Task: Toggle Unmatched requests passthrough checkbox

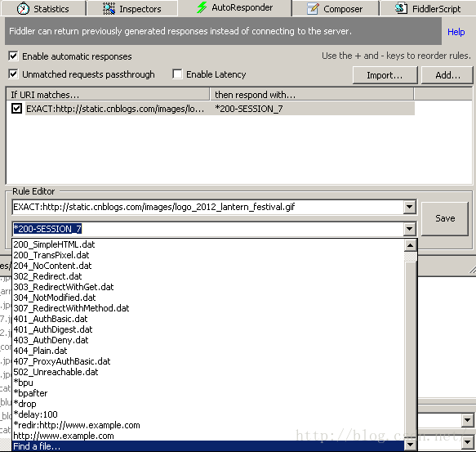Action: pyautogui.click(x=13, y=74)
